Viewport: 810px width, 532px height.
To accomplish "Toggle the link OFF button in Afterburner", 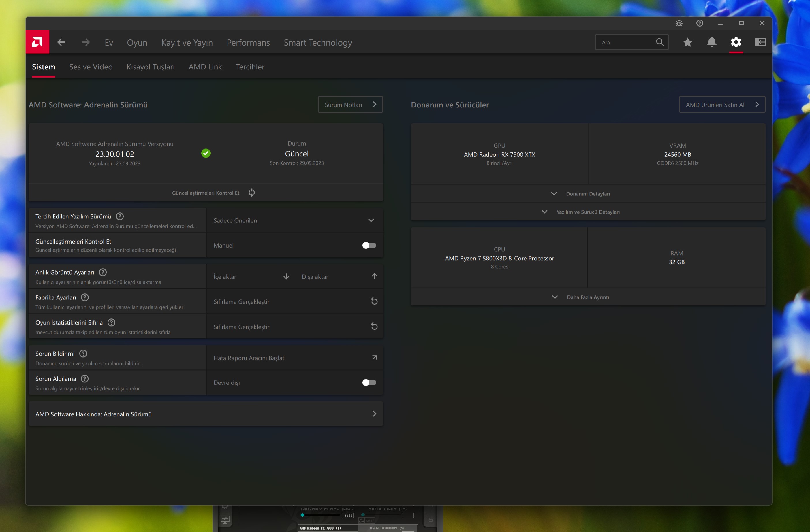I will pos(367,520).
